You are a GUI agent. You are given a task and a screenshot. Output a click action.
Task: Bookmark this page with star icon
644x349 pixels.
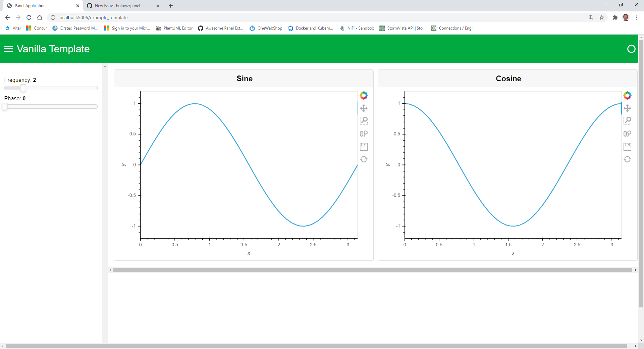602,17
